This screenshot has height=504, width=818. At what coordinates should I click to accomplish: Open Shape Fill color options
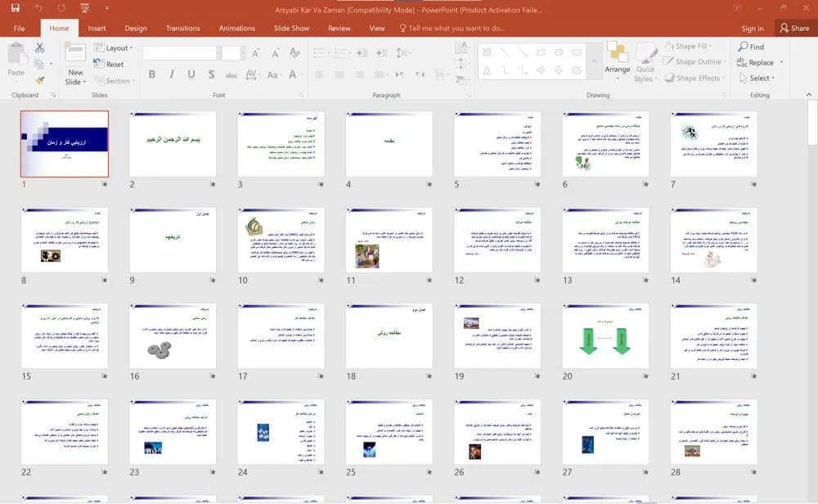click(688, 46)
